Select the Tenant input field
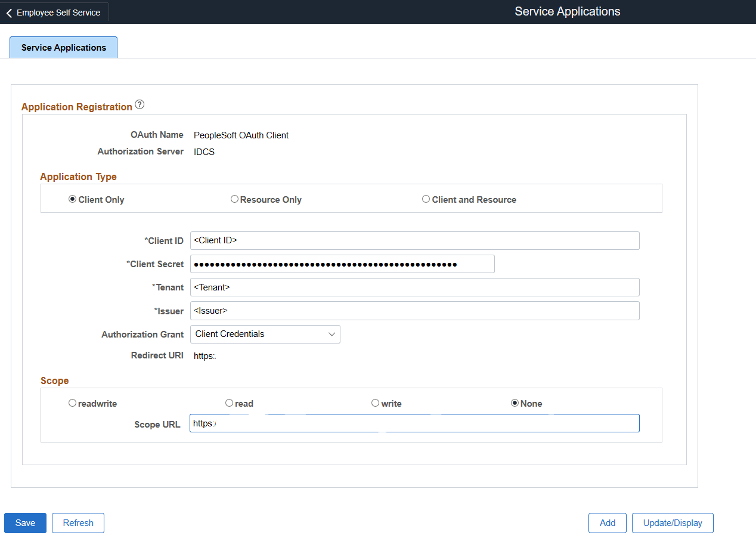This screenshot has width=756, height=557. (x=414, y=287)
